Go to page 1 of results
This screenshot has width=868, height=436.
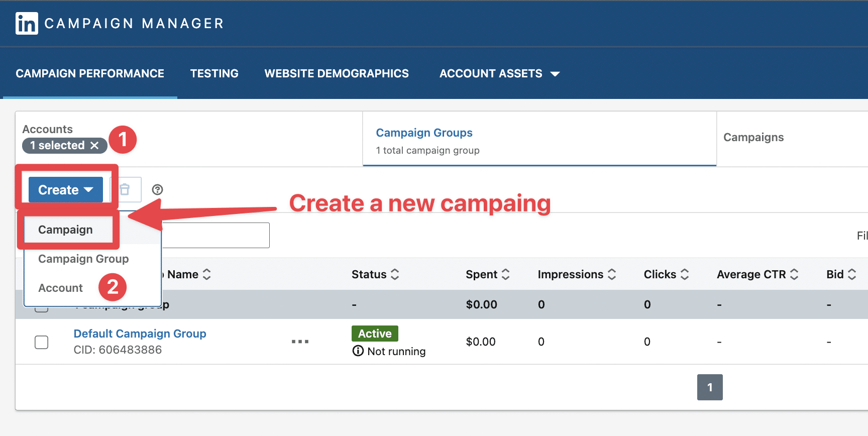point(710,387)
